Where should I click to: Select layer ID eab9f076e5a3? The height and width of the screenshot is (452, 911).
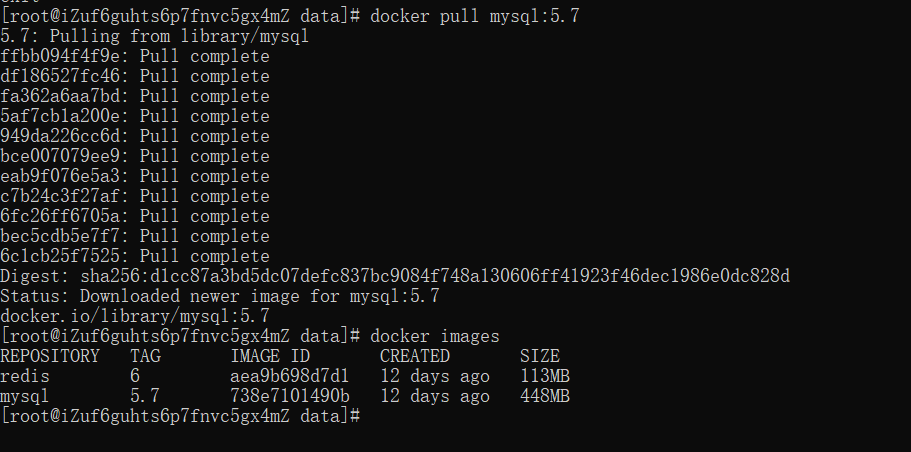[65, 177]
